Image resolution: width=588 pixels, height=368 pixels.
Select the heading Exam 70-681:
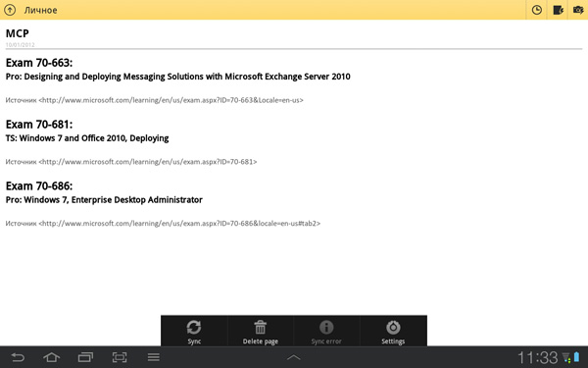(x=39, y=125)
